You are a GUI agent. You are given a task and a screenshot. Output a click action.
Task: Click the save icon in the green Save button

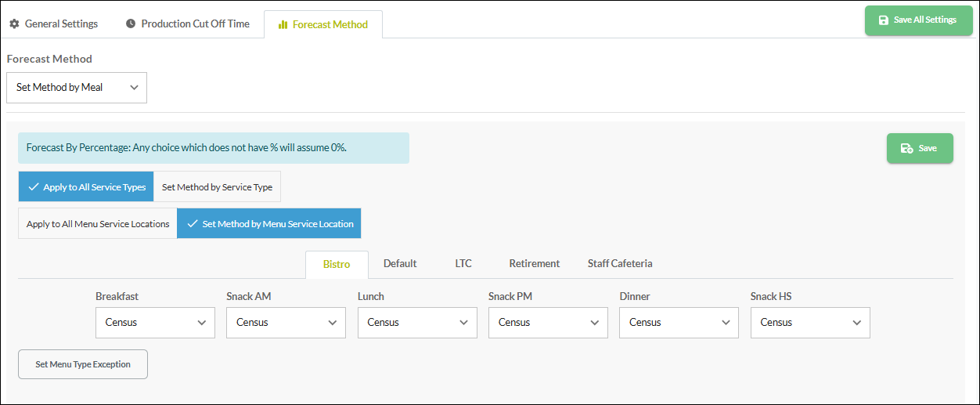906,149
